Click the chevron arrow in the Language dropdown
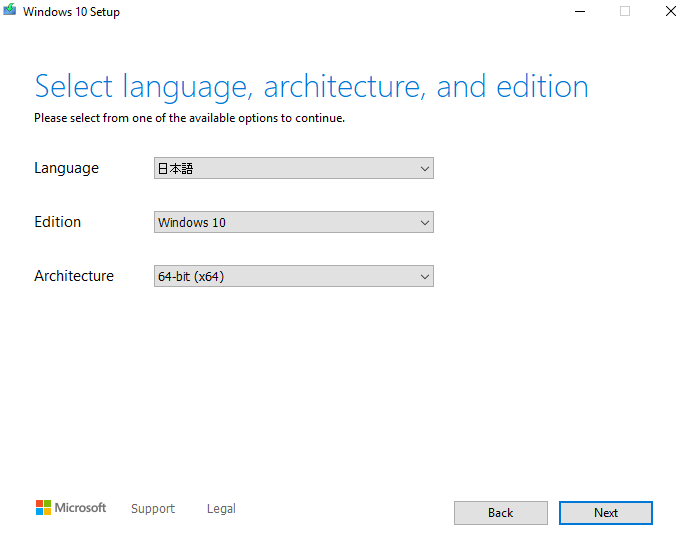 [424, 168]
